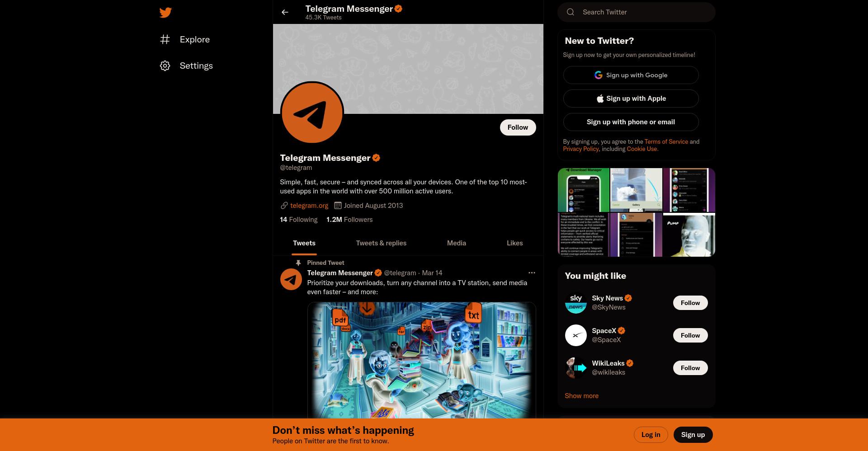Open the profile banner image
This screenshot has width=868, height=451.
point(408,69)
